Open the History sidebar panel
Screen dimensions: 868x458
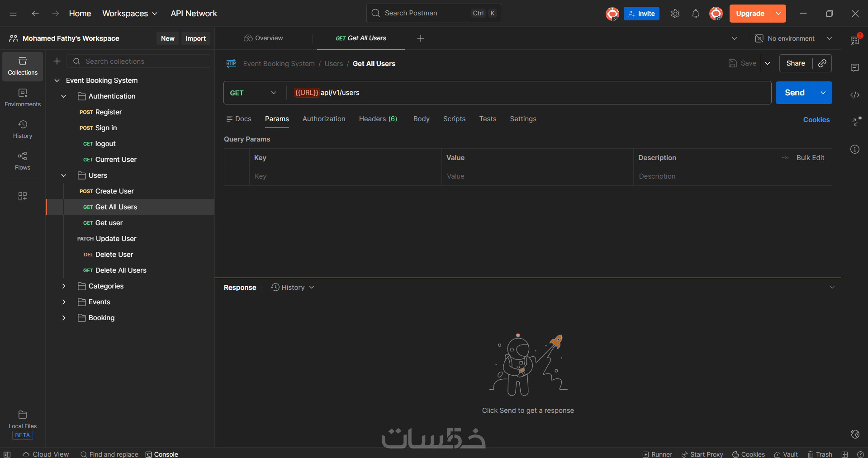click(23, 130)
